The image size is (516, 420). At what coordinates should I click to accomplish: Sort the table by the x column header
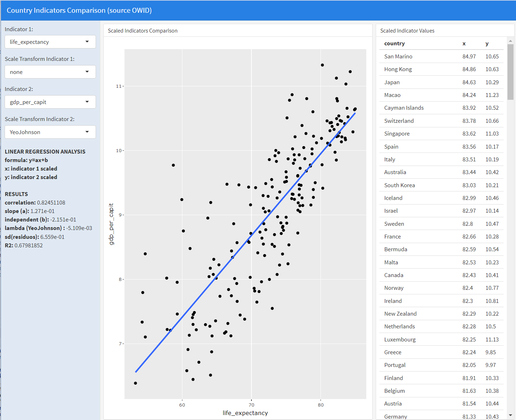point(464,43)
